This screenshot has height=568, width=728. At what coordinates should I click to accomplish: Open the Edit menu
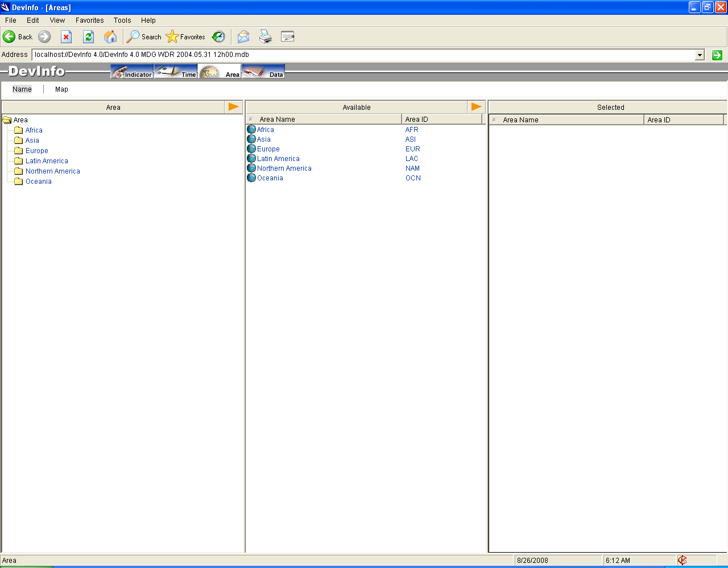pyautogui.click(x=33, y=20)
